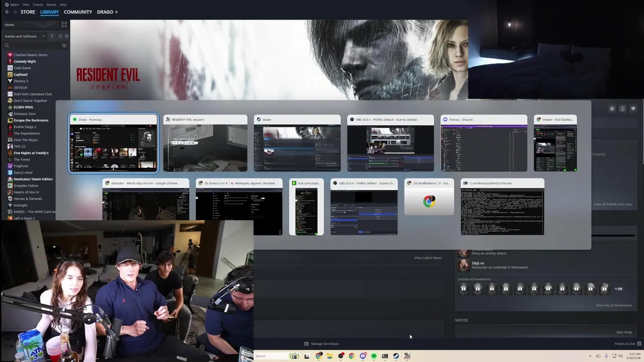Screen dimensions: 644x362
Task: Open the COMMUNITY tab
Action: pyautogui.click(x=78, y=12)
